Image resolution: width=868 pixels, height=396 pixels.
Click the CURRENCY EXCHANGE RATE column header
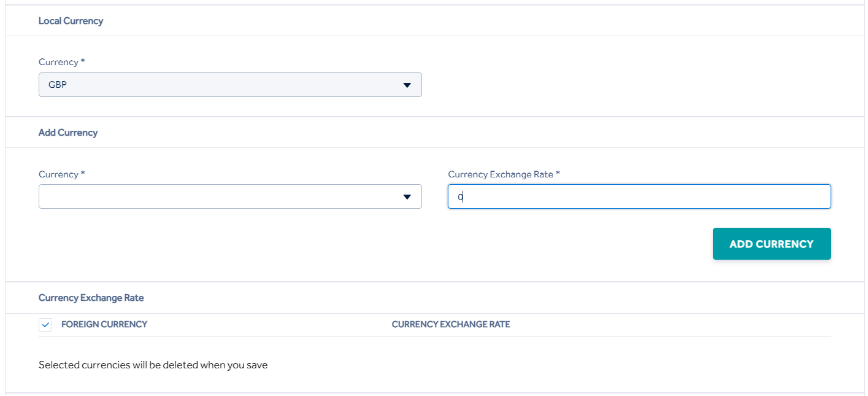click(451, 324)
